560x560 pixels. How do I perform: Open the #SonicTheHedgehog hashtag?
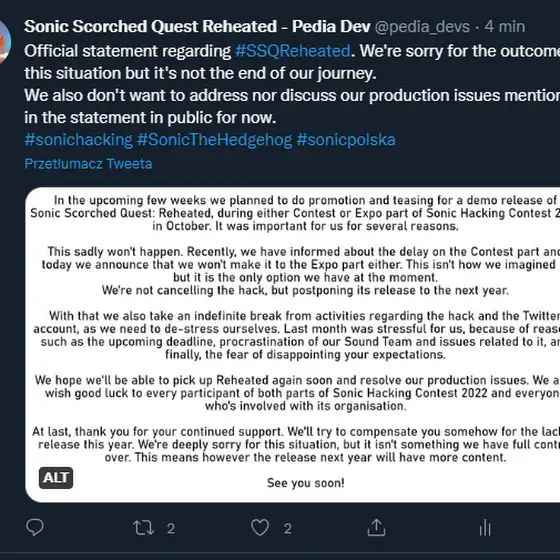click(215, 140)
